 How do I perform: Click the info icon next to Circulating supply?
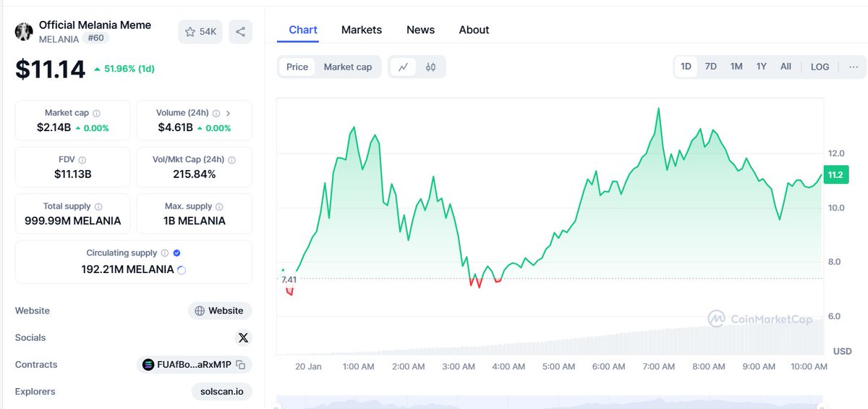click(x=165, y=253)
